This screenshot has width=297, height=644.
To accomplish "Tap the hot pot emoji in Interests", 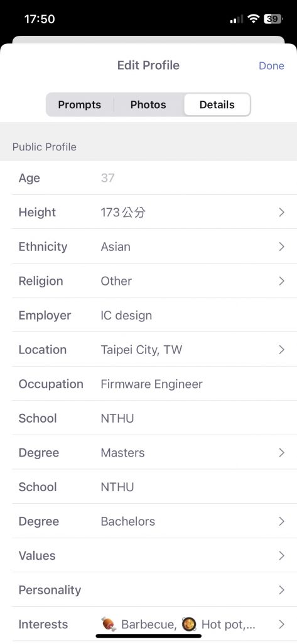I will click(189, 625).
